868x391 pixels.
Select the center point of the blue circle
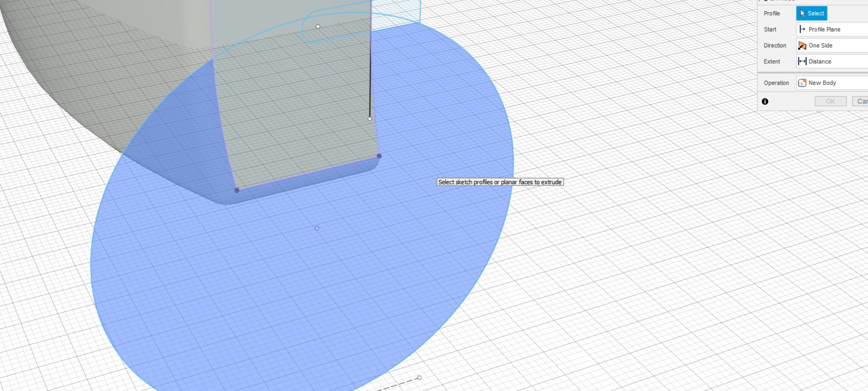(x=317, y=228)
